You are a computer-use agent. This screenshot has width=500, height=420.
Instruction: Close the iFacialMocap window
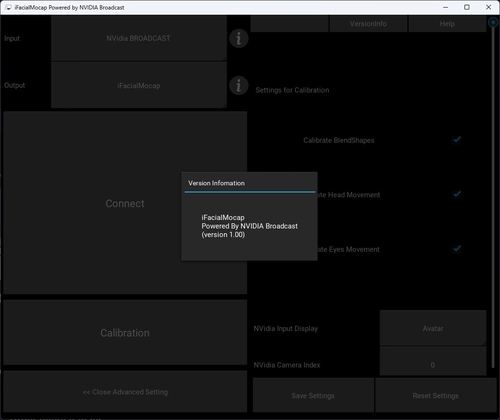pyautogui.click(x=489, y=7)
